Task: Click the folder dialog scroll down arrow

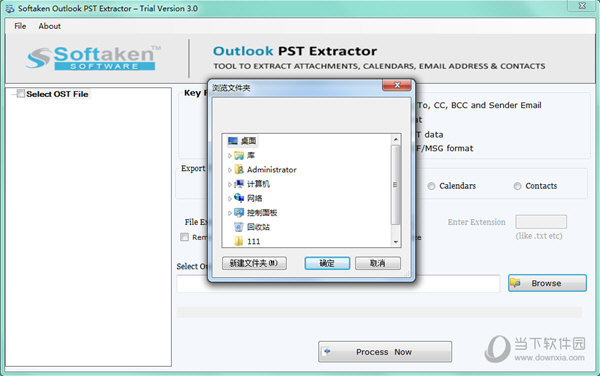Action: click(x=396, y=242)
